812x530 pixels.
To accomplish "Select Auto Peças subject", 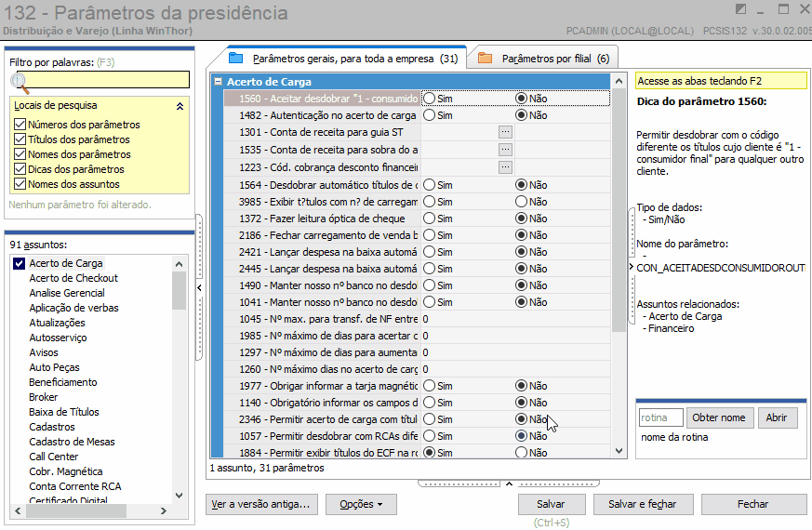I will click(54, 367).
